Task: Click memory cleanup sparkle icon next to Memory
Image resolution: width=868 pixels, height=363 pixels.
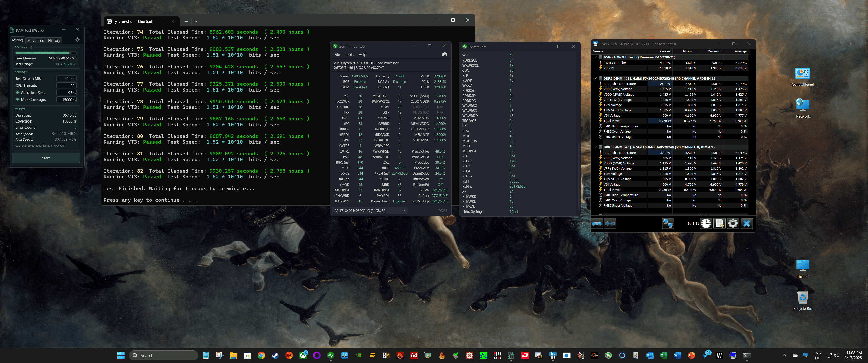Action: tap(31, 47)
